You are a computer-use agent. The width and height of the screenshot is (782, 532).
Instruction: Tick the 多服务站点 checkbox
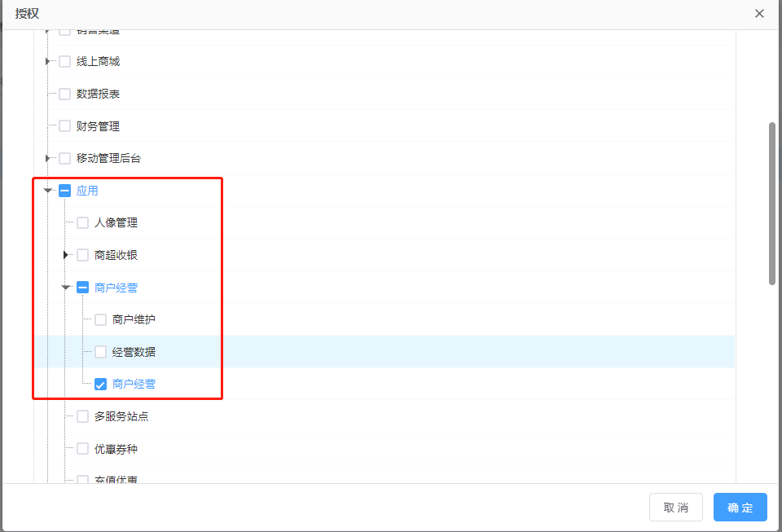(82, 416)
